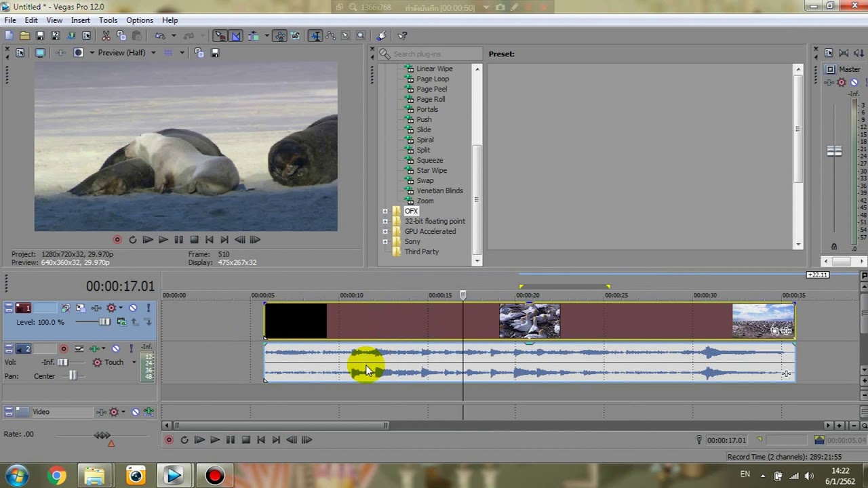Select the Zoom Edit tool magnifier
Image resolution: width=868 pixels, height=488 pixels.
tap(361, 36)
